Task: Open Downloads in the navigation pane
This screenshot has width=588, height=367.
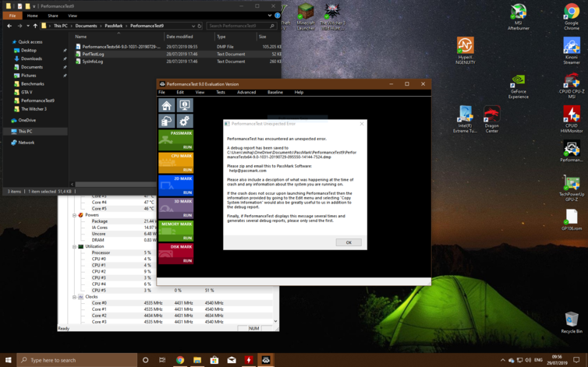Action: [x=31, y=58]
